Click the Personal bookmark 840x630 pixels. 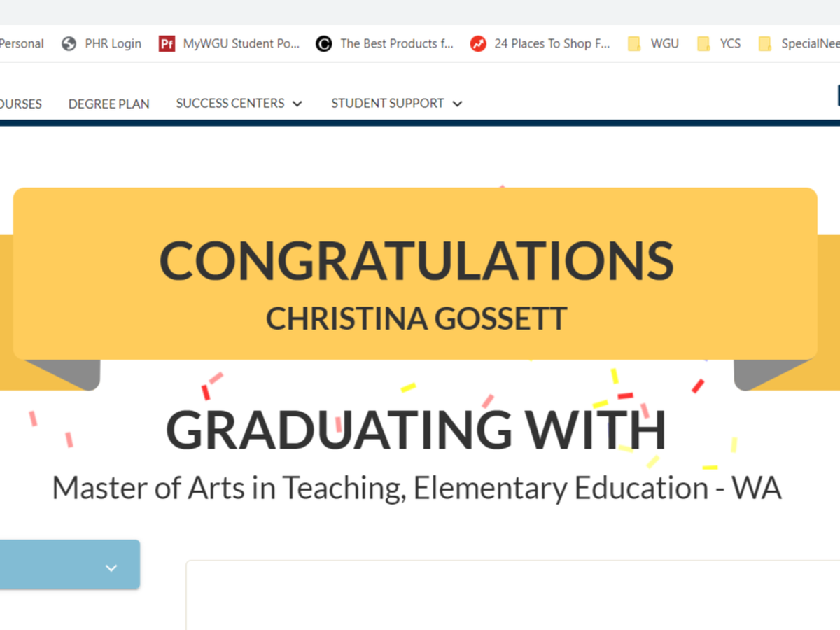tap(22, 44)
